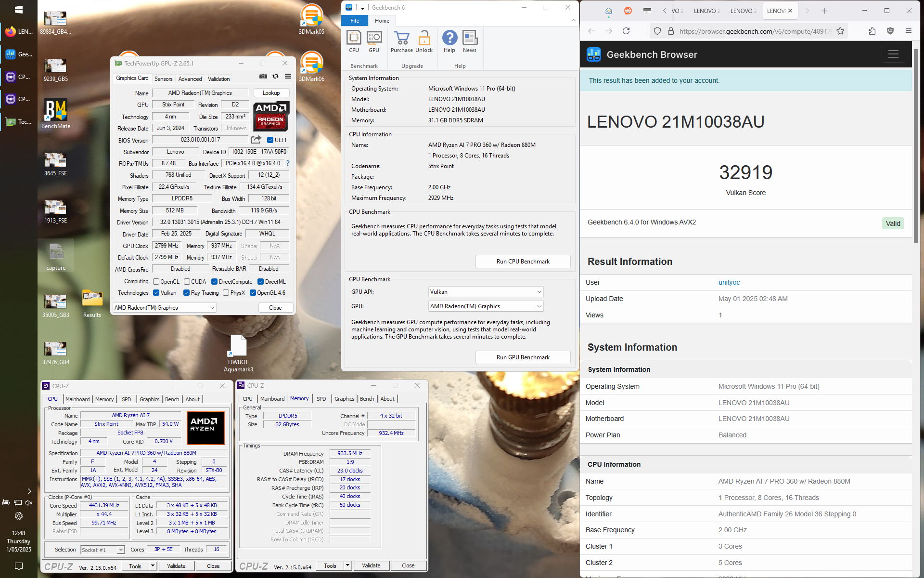This screenshot has height=578, width=924.
Task: Reload the Geekbench Browser page
Action: (x=626, y=31)
